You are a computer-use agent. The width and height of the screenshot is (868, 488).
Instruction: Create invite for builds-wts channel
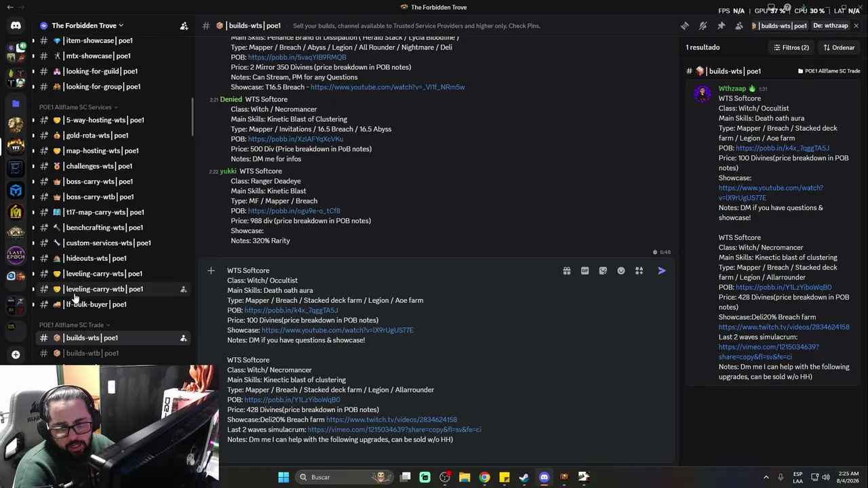pos(183,338)
